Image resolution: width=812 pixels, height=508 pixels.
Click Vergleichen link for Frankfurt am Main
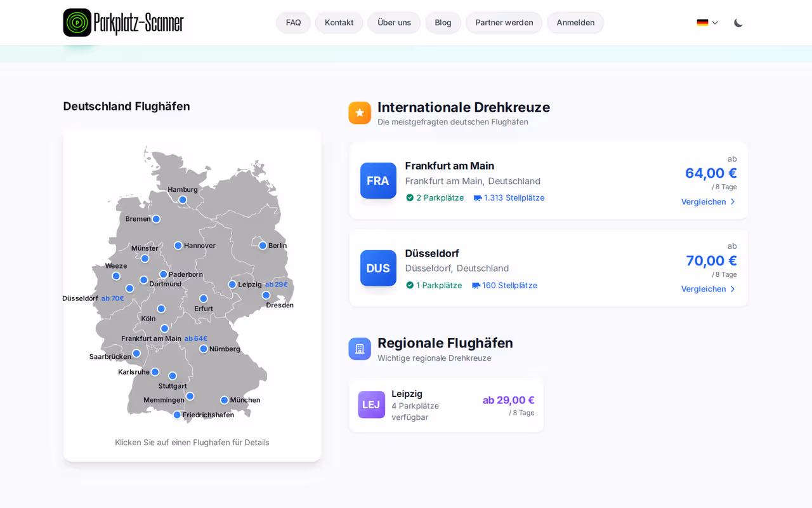709,202
